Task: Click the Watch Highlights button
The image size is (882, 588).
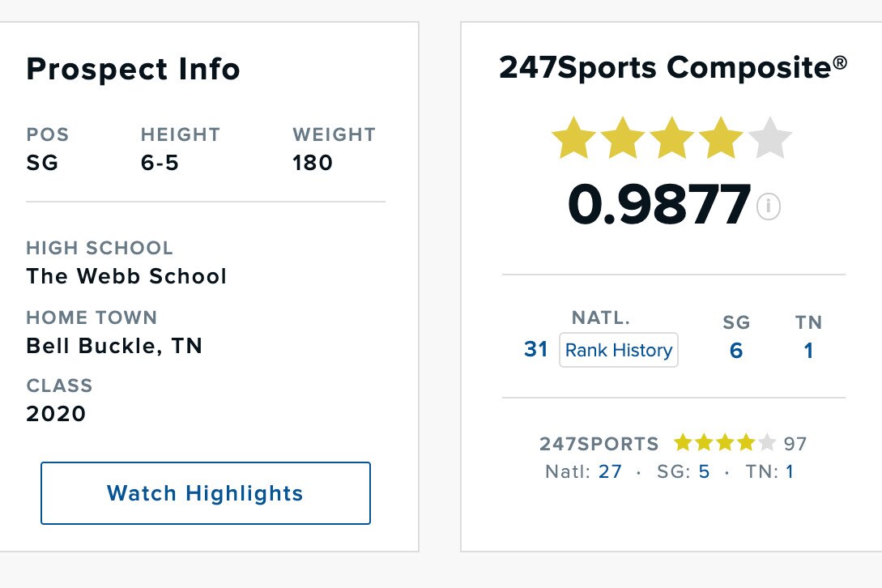Action: pyautogui.click(x=206, y=493)
